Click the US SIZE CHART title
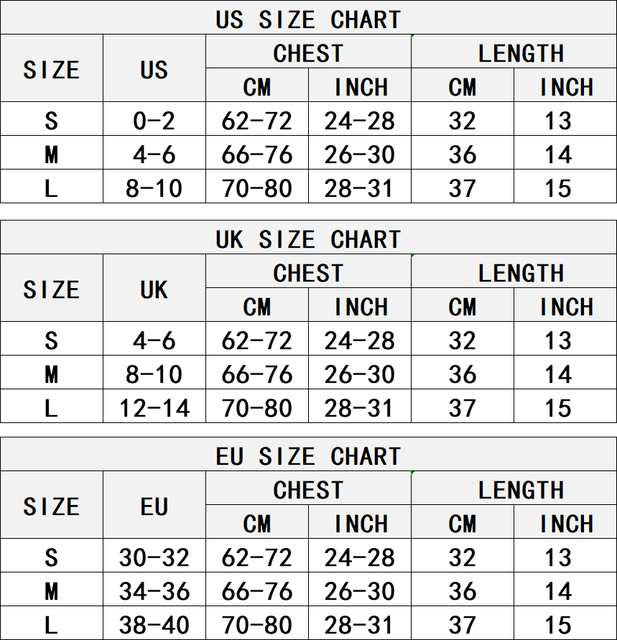The width and height of the screenshot is (617, 640). (308, 19)
